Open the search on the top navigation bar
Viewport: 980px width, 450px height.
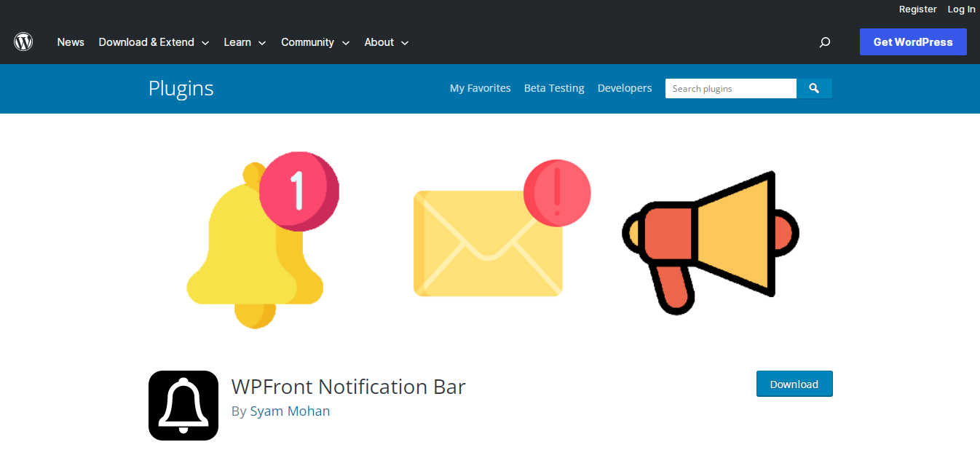click(x=824, y=42)
